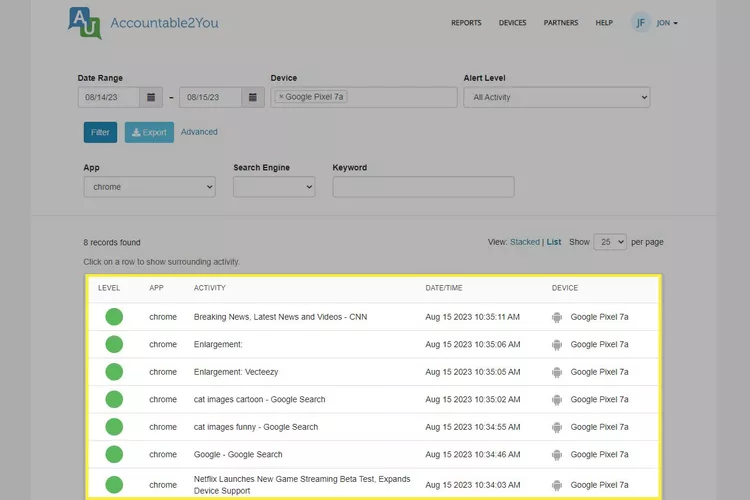
Task: Remove the Google Pixel 7a device tag
Action: 281,97
